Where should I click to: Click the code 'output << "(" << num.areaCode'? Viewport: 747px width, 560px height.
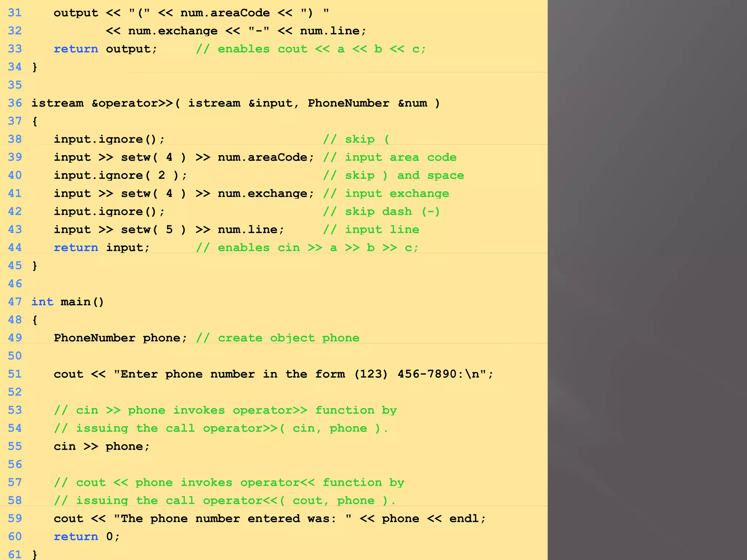(162, 13)
